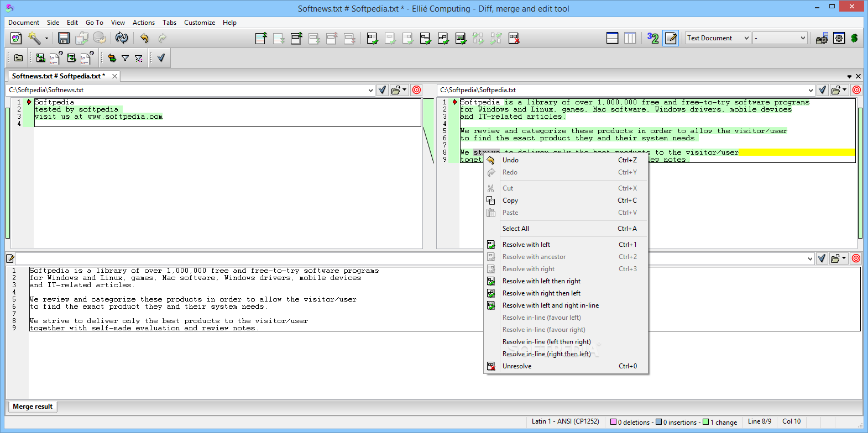Open the merge pane folder browse dropdown
The width and height of the screenshot is (868, 433).
[838, 258]
